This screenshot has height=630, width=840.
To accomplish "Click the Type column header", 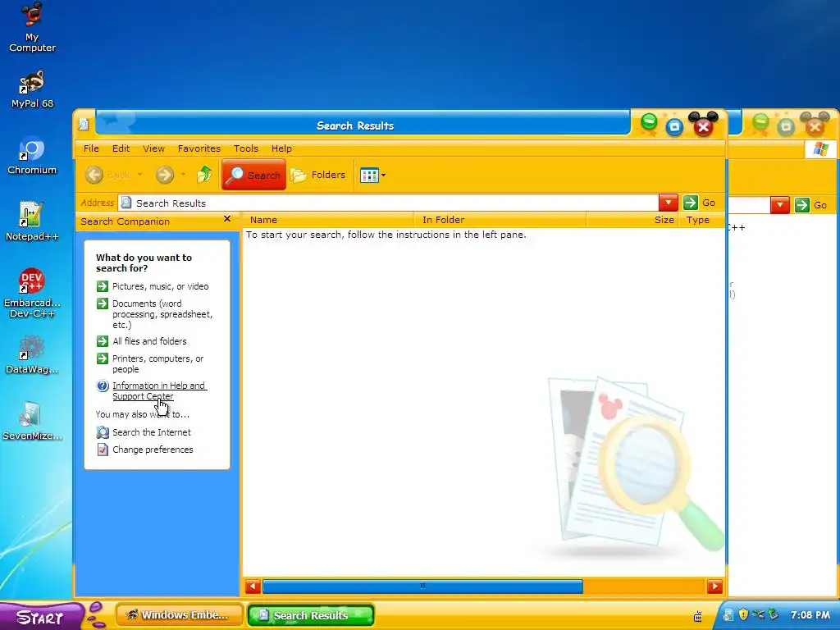I will pyautogui.click(x=702, y=220).
